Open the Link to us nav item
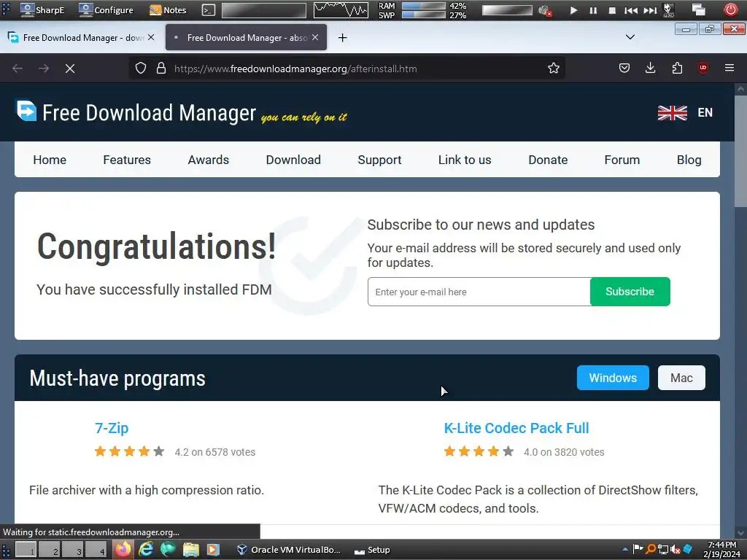The height and width of the screenshot is (560, 747). point(465,160)
